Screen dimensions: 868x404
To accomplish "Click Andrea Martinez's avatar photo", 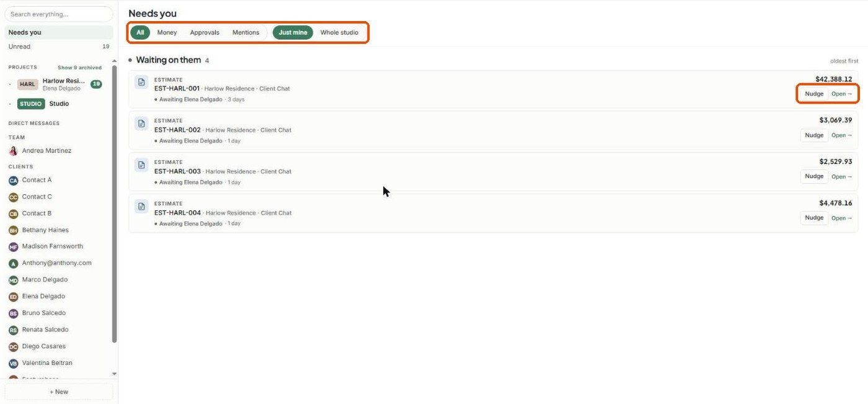I will (x=13, y=151).
